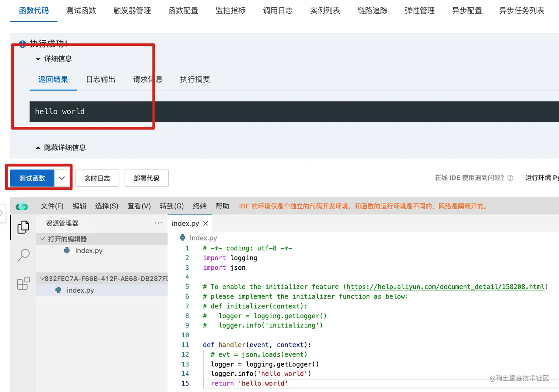
Task: Click line number 11 in the editor gutter
Action: click(x=185, y=345)
